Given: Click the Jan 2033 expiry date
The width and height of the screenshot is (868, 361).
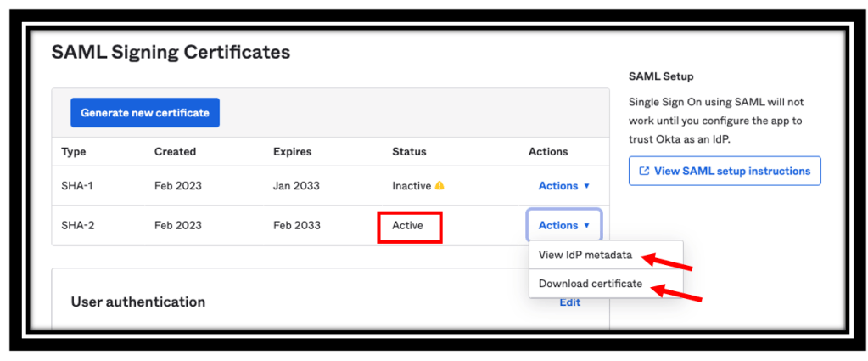Looking at the screenshot, I should (297, 186).
